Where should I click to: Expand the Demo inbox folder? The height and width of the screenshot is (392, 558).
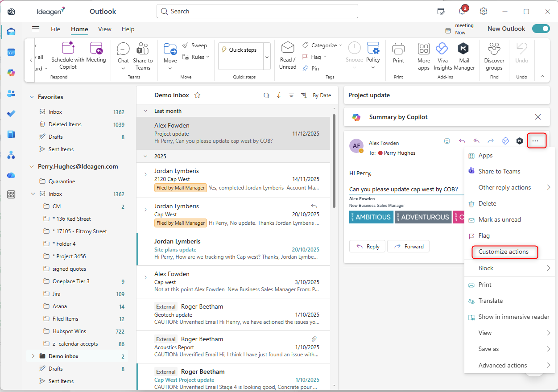33,356
